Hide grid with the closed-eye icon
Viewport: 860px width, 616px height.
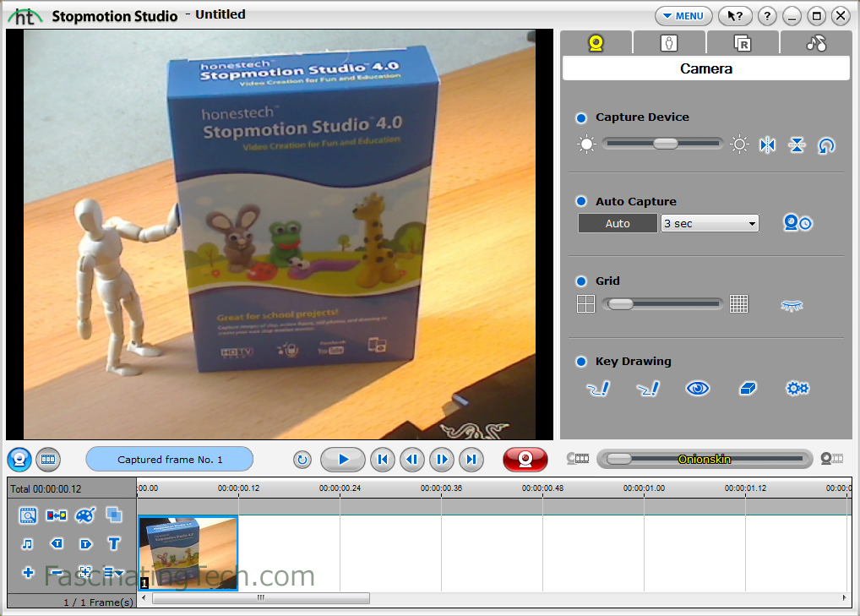(x=792, y=306)
